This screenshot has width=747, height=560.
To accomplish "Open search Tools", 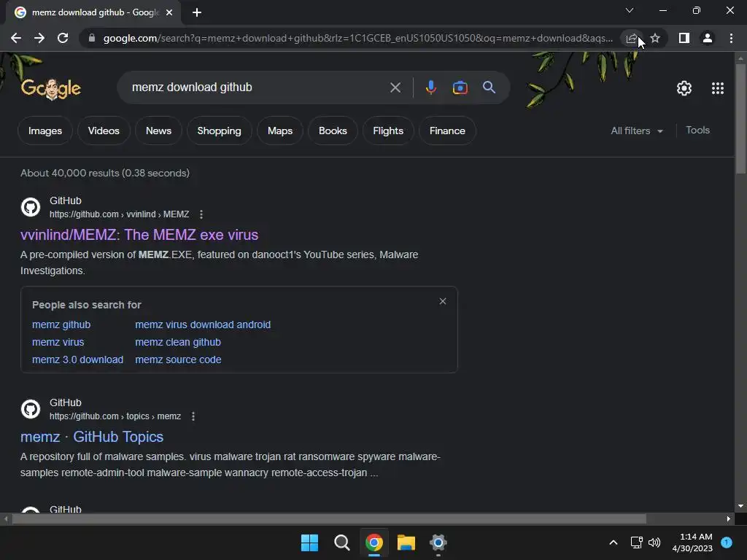I will pos(697,130).
